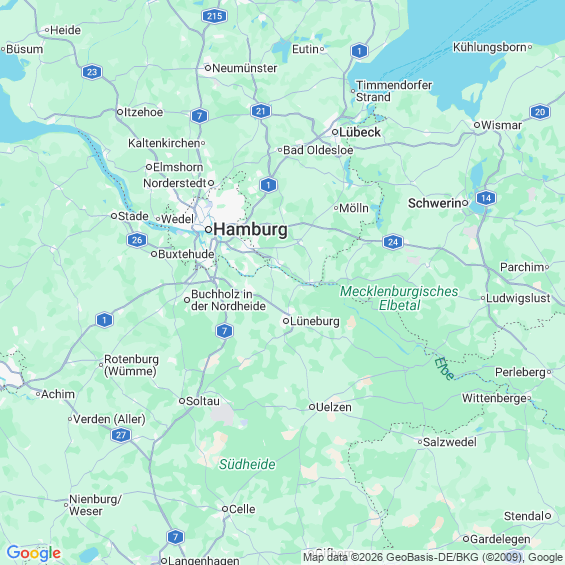Click the A24 highway shield
The height and width of the screenshot is (565, 565).
393,242
